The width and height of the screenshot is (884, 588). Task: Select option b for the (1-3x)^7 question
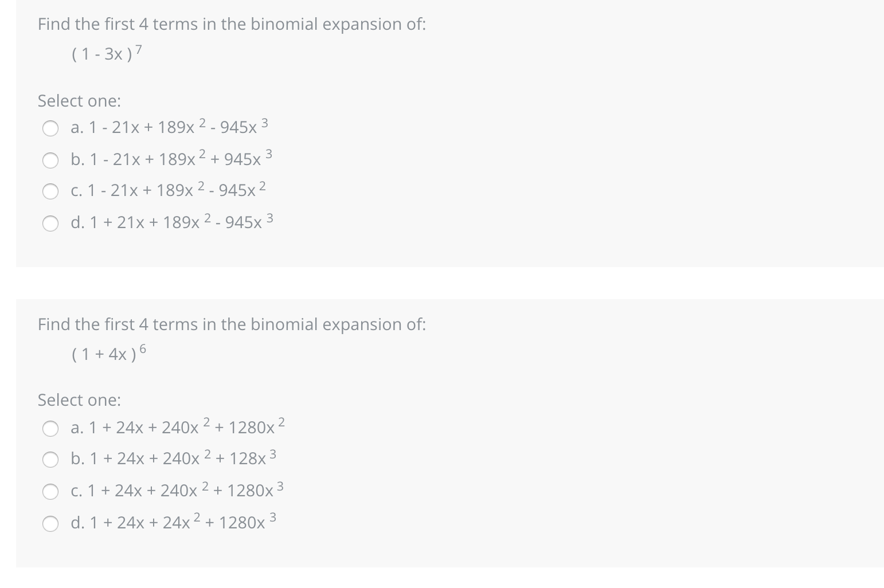(x=50, y=160)
